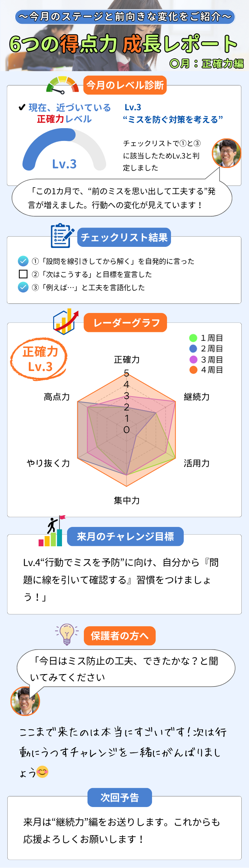Click the チェックリスト結果 header label
This screenshot has height=868, width=249.
(x=124, y=237)
